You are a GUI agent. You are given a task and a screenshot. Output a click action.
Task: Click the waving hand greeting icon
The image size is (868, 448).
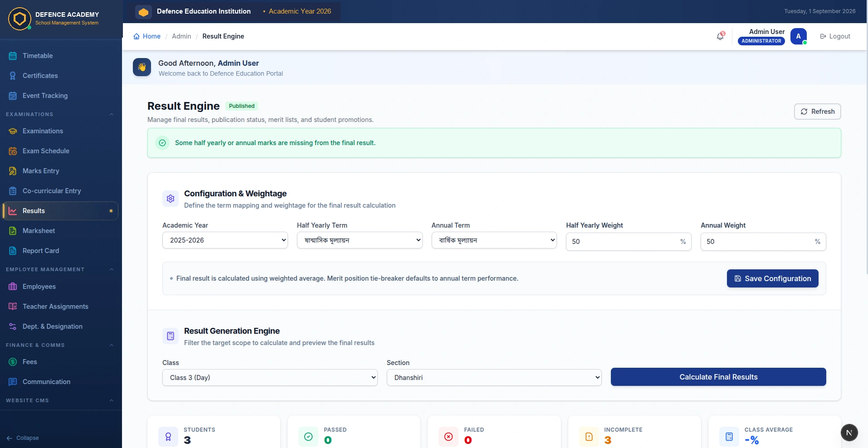coord(142,67)
